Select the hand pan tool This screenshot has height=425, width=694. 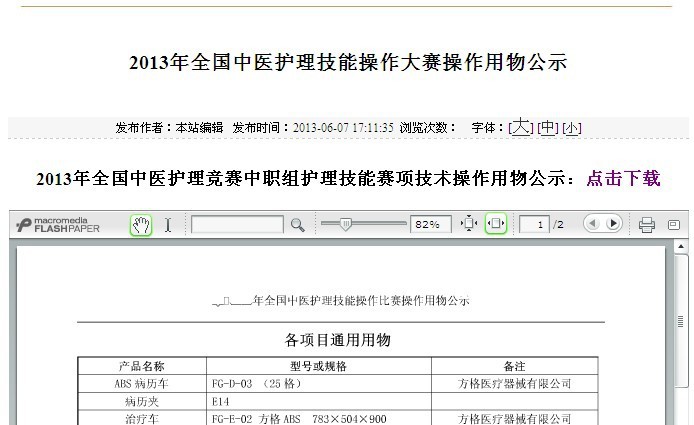[x=141, y=225]
